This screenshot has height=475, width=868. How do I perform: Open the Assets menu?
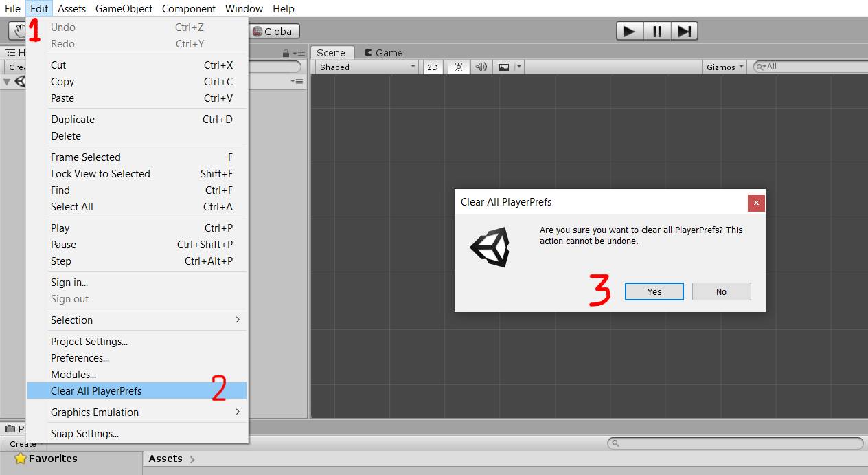pyautogui.click(x=71, y=8)
